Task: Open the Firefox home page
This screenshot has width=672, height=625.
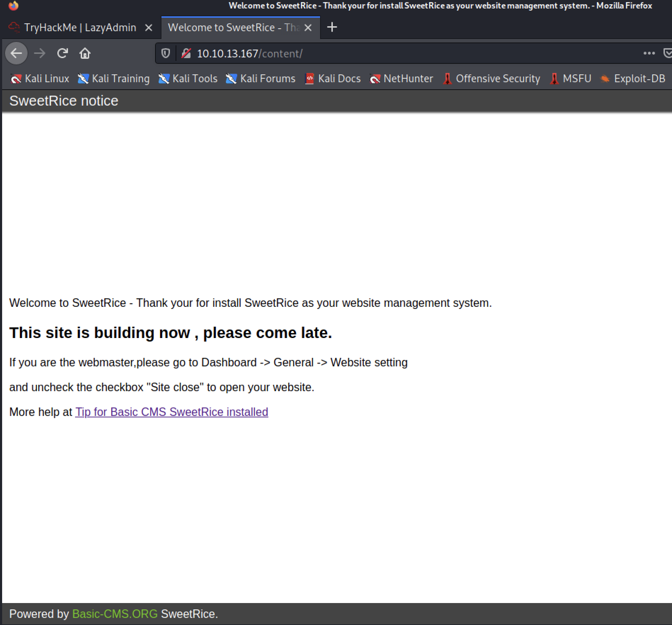Action: 85,54
